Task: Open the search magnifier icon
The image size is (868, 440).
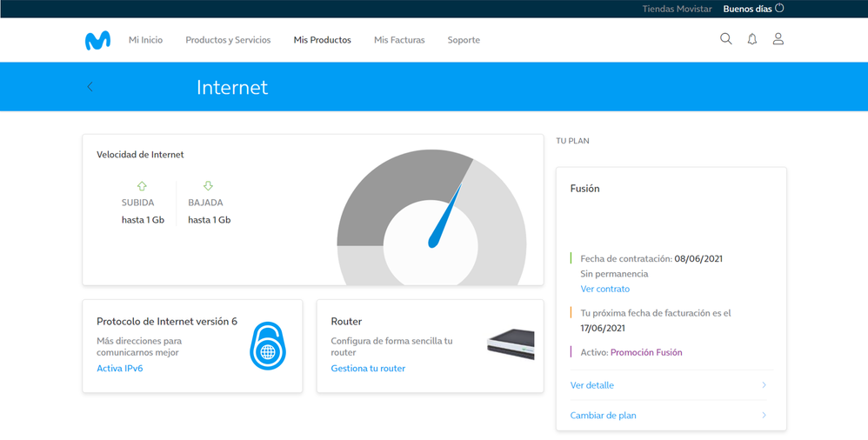Action: click(726, 39)
